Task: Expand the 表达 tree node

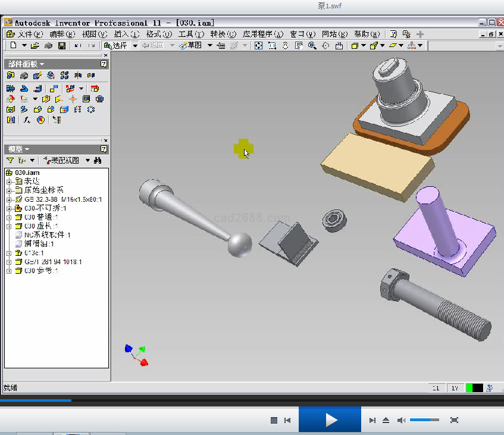Action: coord(10,181)
